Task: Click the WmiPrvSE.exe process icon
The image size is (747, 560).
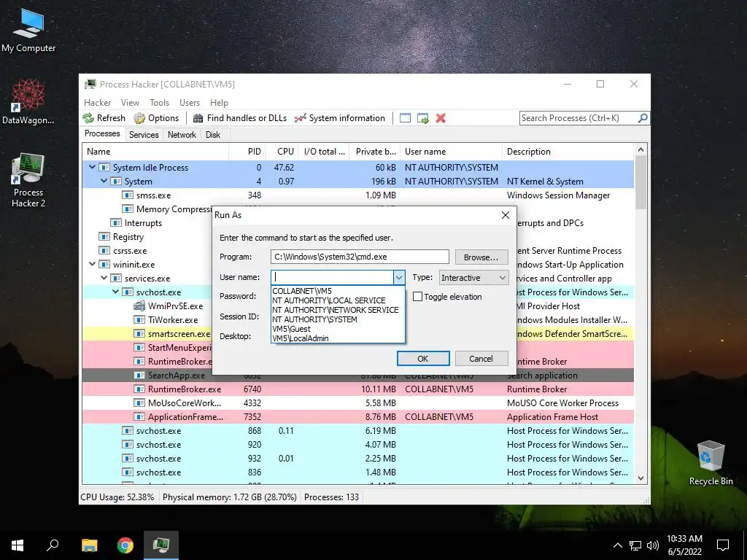Action: 139,306
